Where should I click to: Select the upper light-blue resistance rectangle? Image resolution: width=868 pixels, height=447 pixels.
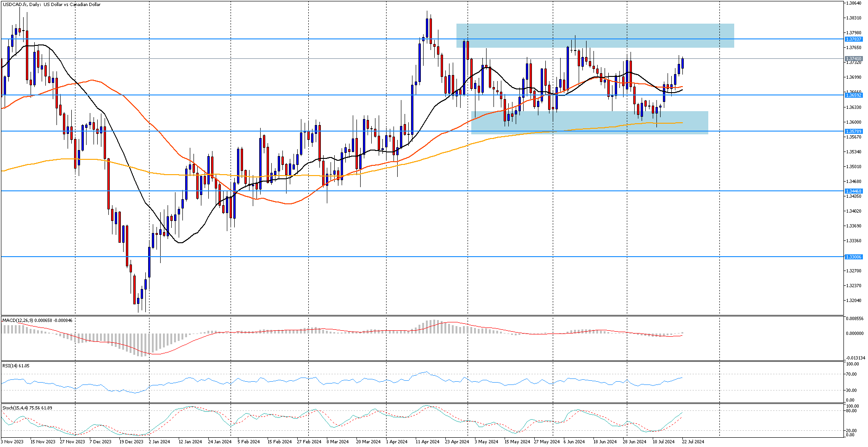pyautogui.click(x=595, y=36)
